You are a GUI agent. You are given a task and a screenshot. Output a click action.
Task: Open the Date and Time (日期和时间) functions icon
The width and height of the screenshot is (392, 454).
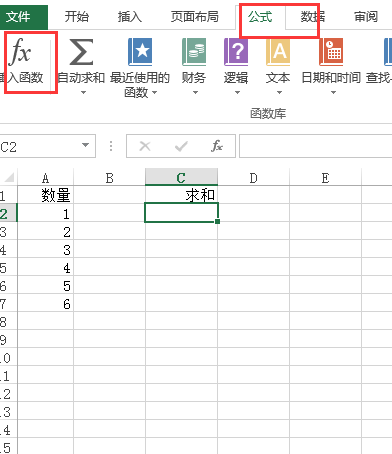tap(331, 52)
